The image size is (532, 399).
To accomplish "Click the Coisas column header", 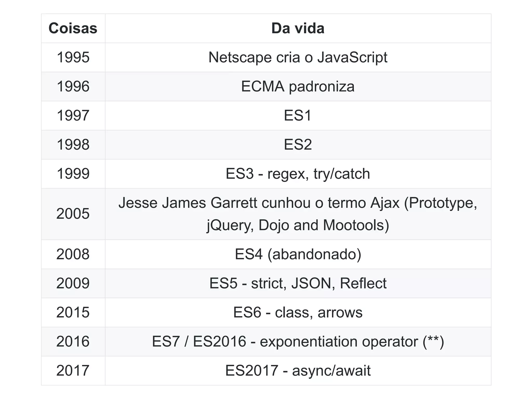I will (73, 28).
